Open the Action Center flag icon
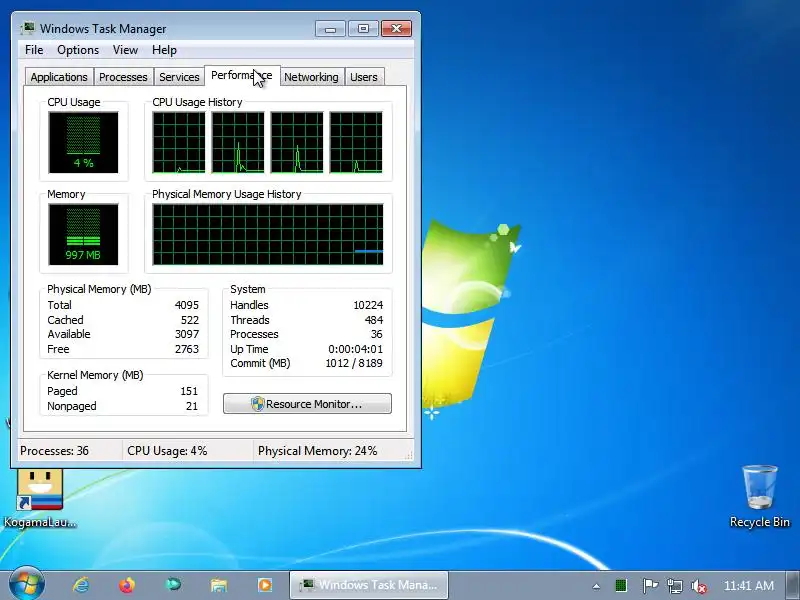800x600 pixels. [x=649, y=586]
